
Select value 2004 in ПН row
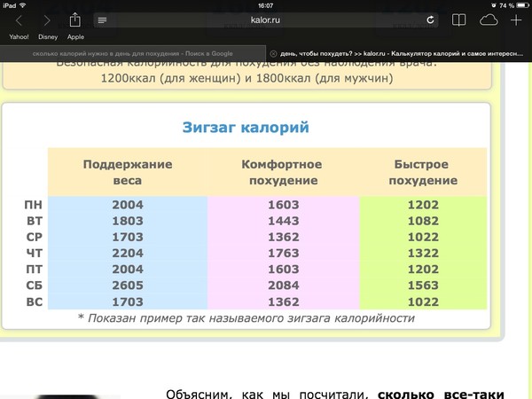[x=128, y=205]
